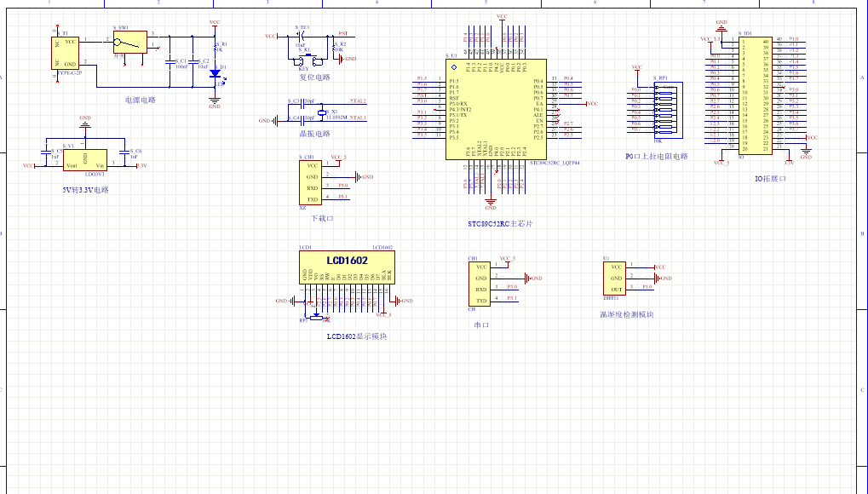Click the 'LDO3V3' part name text

click(x=95, y=174)
